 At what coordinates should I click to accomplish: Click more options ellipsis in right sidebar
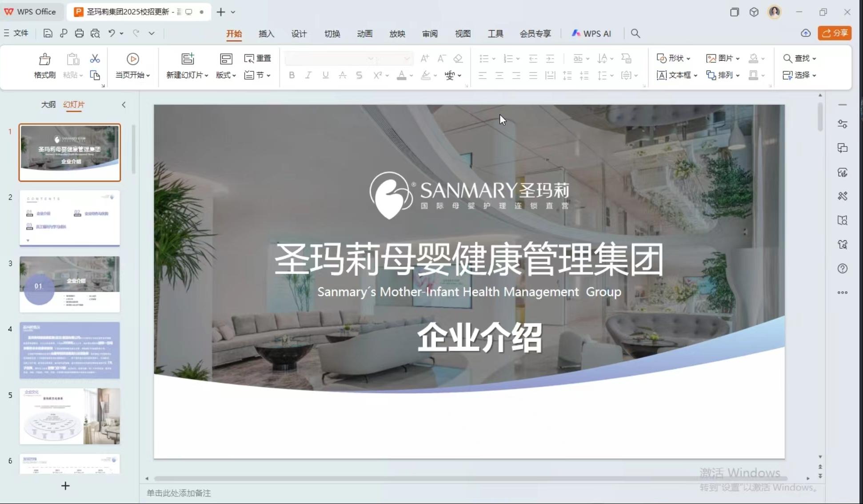(842, 293)
